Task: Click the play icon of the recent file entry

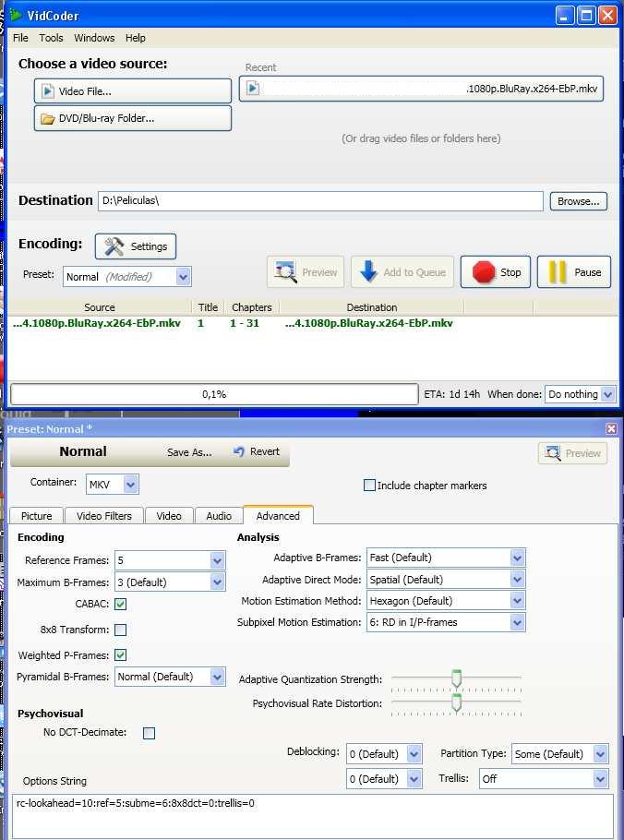Action: click(x=253, y=89)
